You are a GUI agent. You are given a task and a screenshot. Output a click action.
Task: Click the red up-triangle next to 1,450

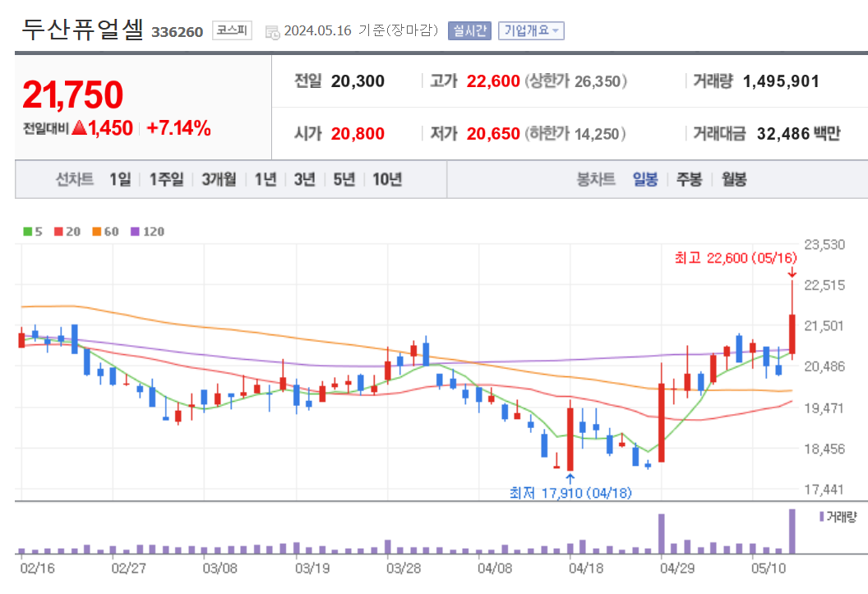pos(79,128)
